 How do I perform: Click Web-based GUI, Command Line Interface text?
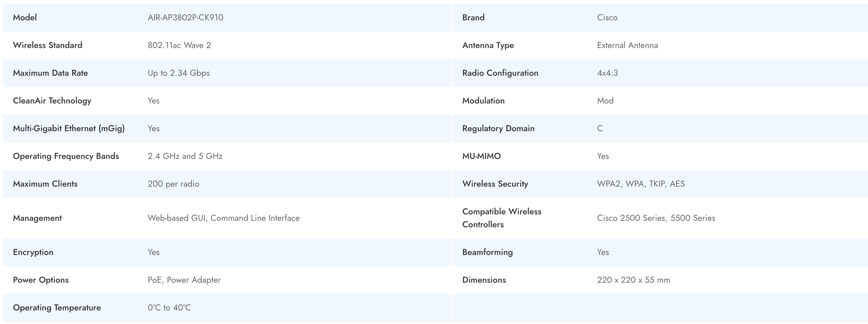[x=223, y=218]
